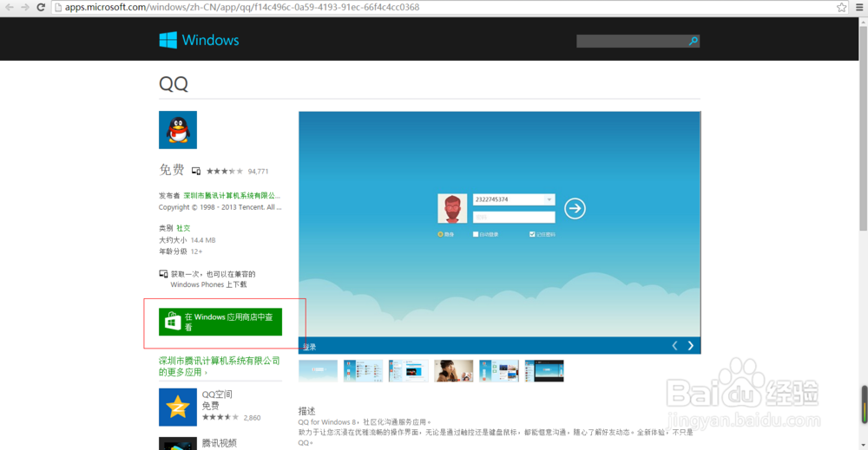Click the 94,771 ratings count
The image size is (868, 450).
258,172
